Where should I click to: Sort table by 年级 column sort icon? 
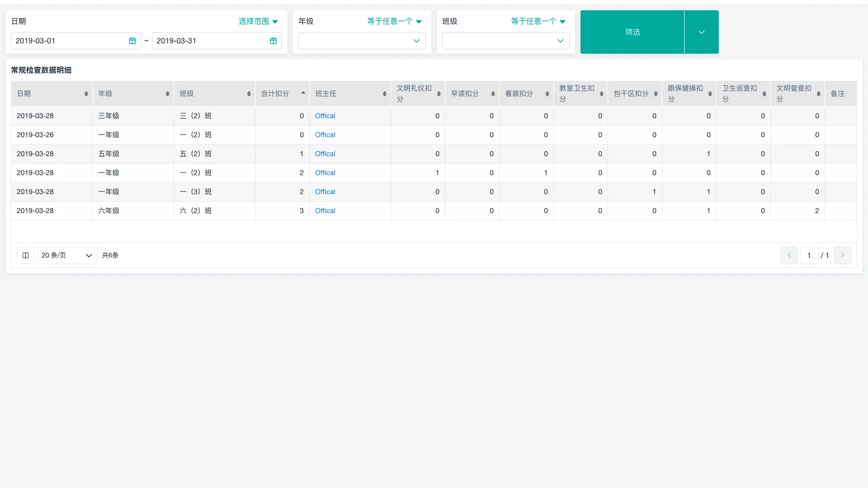[x=168, y=94]
